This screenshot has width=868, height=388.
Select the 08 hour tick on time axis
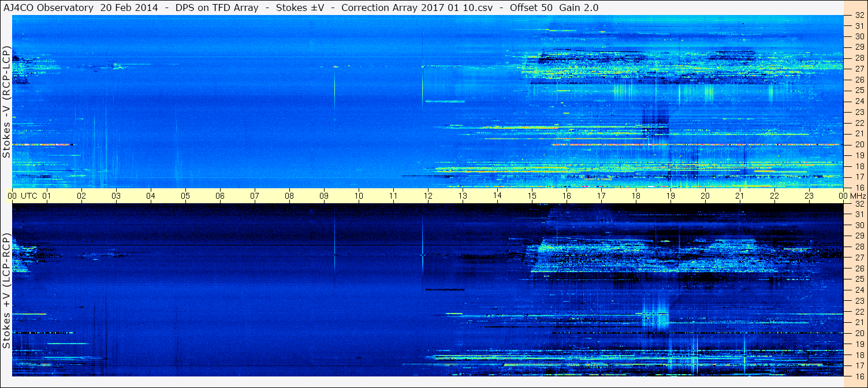click(289, 196)
